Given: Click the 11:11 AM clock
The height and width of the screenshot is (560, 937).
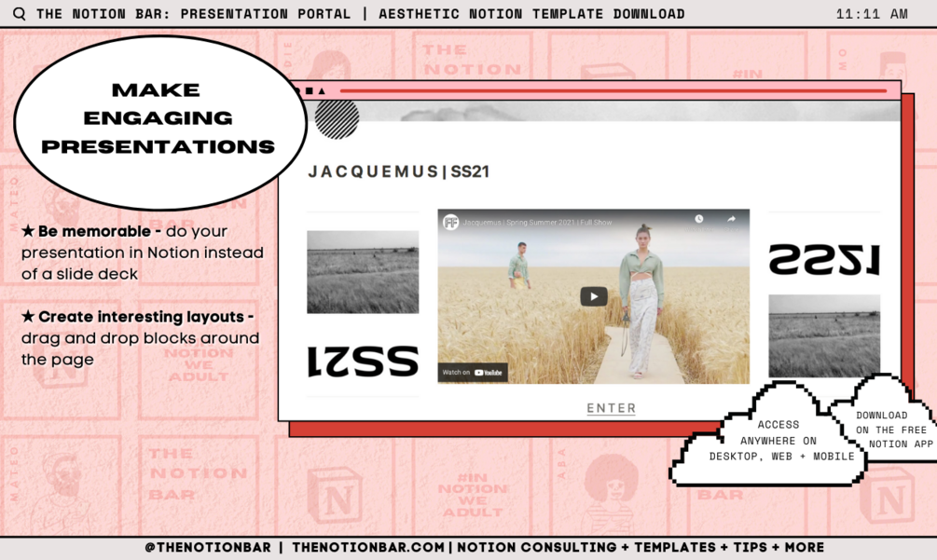Looking at the screenshot, I should pos(872,14).
